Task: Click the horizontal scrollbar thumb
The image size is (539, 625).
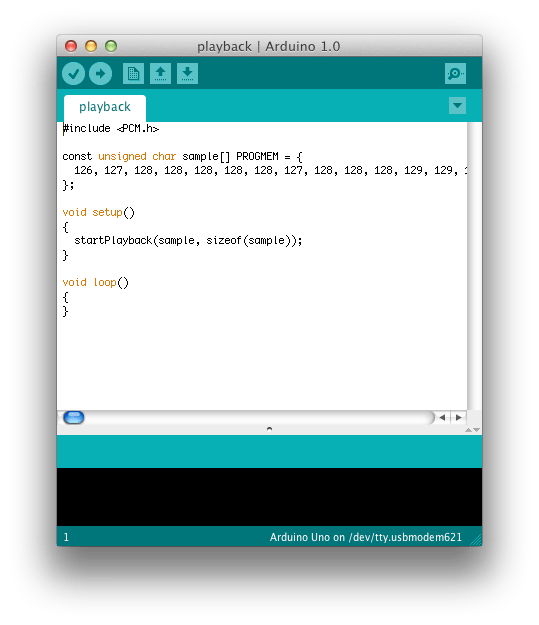Action: [74, 418]
